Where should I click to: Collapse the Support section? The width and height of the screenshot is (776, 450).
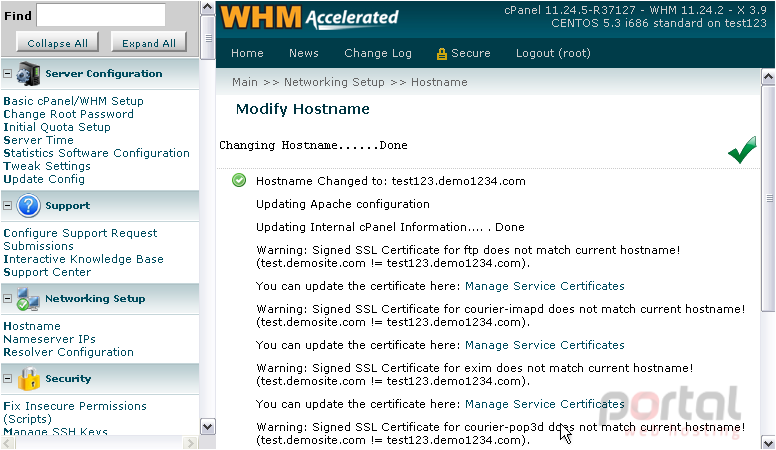(7, 205)
